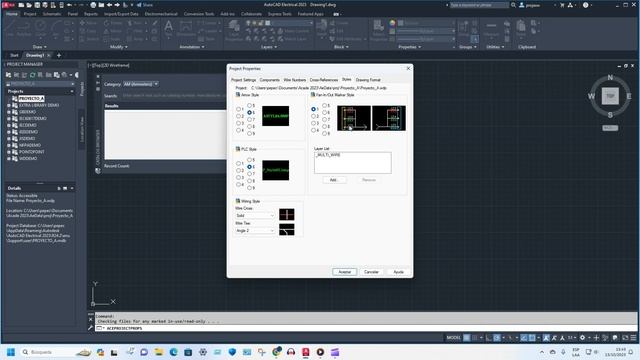The height and width of the screenshot is (360, 640).
Task: Open the Category dropdown in Catalog Browser
Action: [141, 84]
